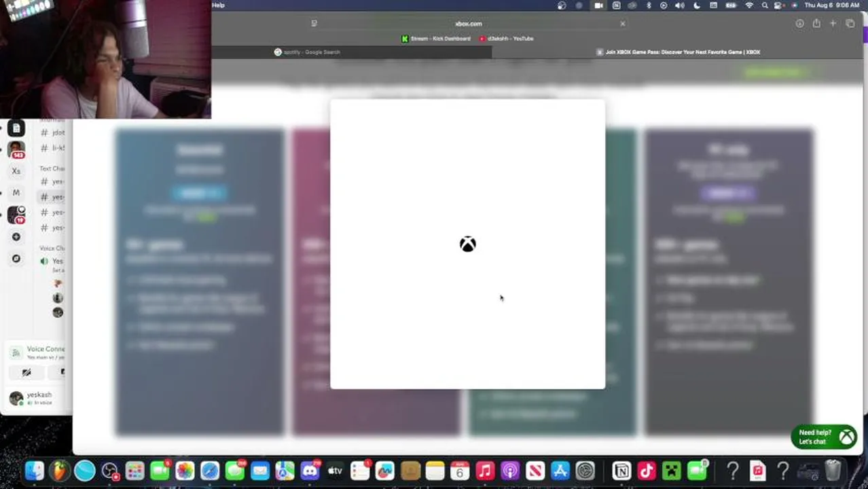Show Safari tab overview icon

pos(850,24)
